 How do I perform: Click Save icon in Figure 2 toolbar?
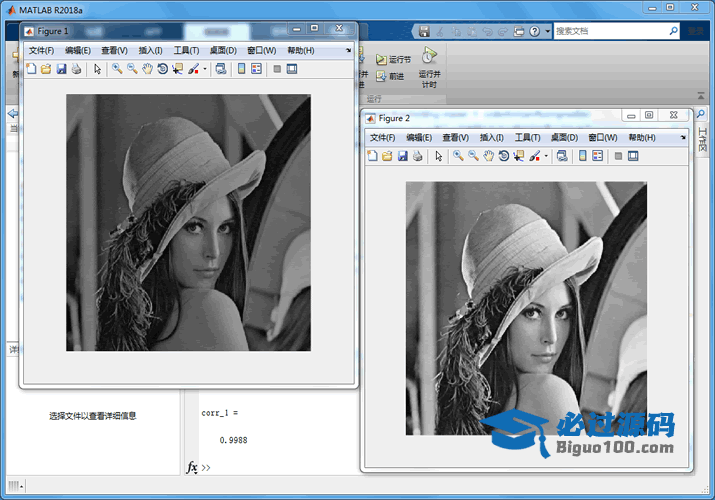tap(402, 156)
